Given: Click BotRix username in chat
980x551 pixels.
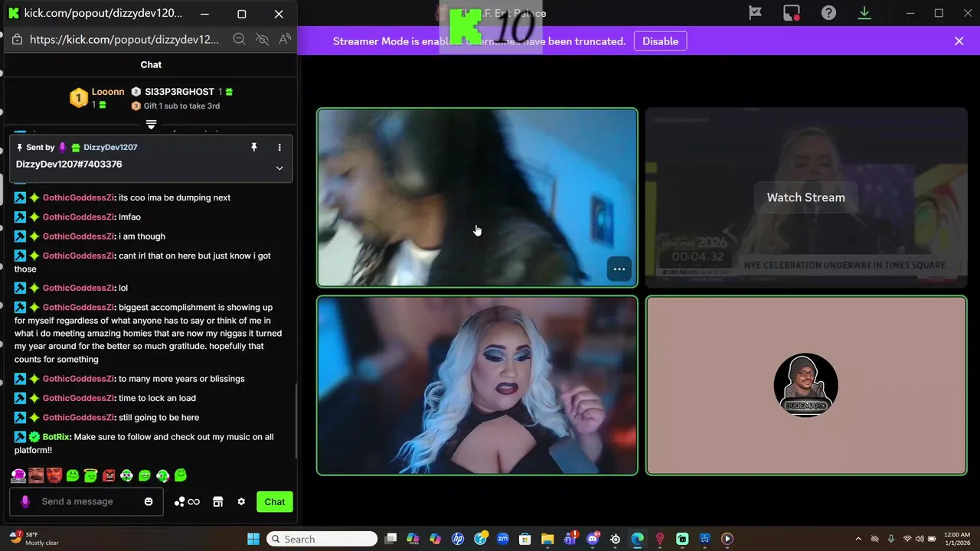Looking at the screenshot, I should coord(57,437).
